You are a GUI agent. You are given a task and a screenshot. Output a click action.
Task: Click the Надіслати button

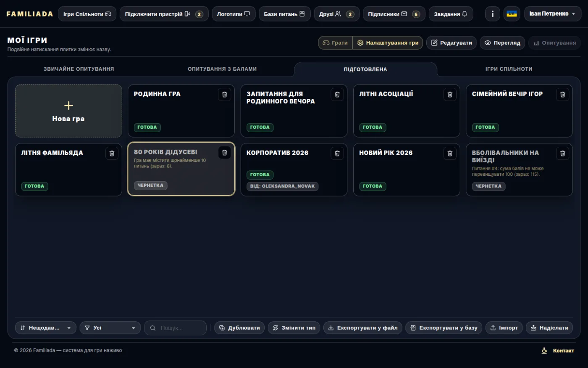pos(549,328)
